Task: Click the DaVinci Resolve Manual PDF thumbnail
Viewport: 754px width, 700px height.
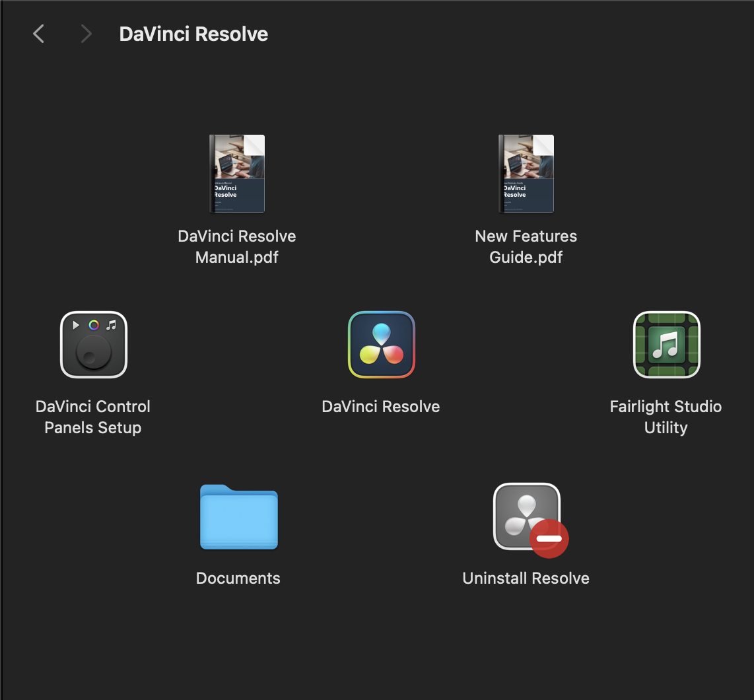Action: (x=237, y=174)
